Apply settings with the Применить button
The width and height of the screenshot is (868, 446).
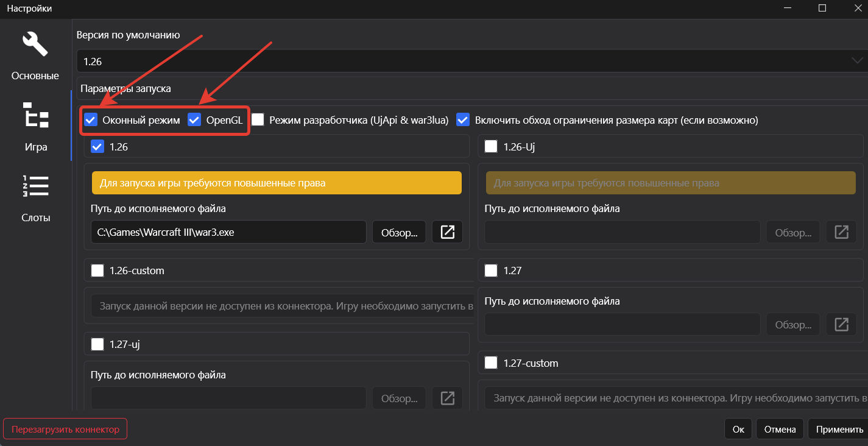(838, 429)
